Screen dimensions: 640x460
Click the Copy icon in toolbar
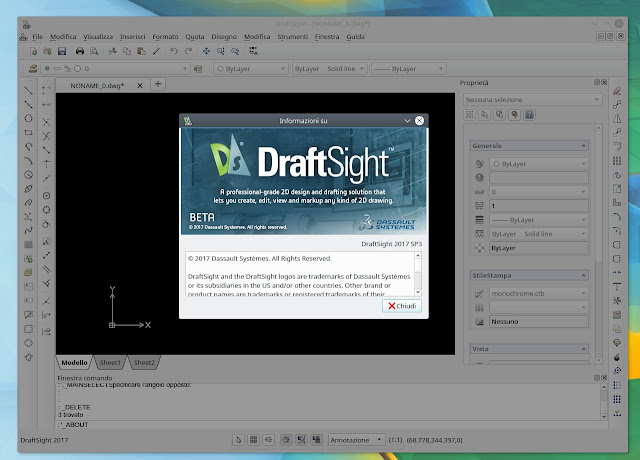click(127, 51)
